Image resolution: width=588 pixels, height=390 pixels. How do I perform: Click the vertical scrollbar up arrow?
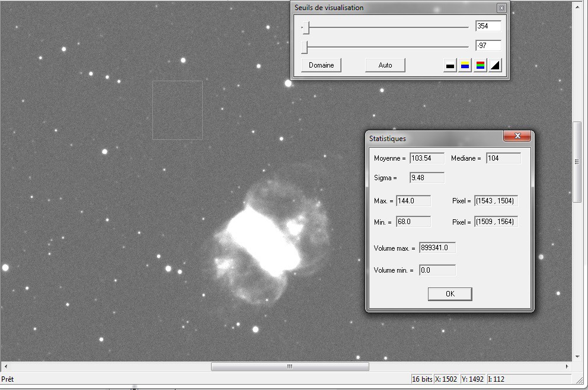pyautogui.click(x=577, y=7)
